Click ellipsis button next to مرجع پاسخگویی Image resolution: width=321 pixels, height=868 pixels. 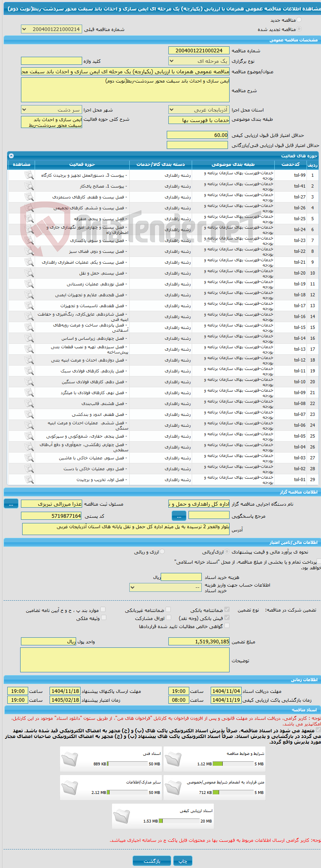click(179, 516)
